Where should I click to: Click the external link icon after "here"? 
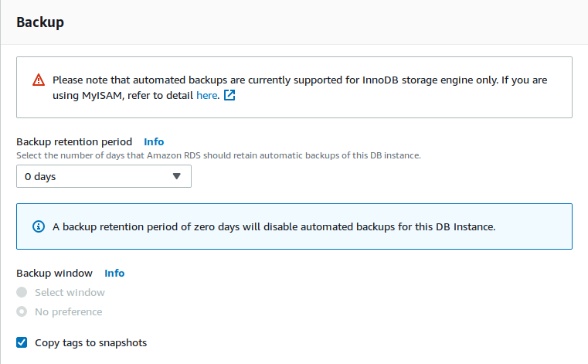click(229, 95)
